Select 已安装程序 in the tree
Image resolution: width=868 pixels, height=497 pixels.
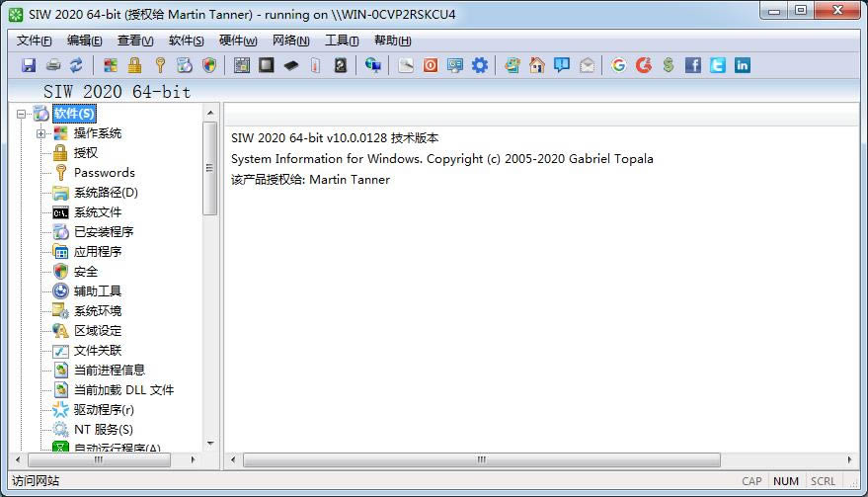(x=104, y=232)
